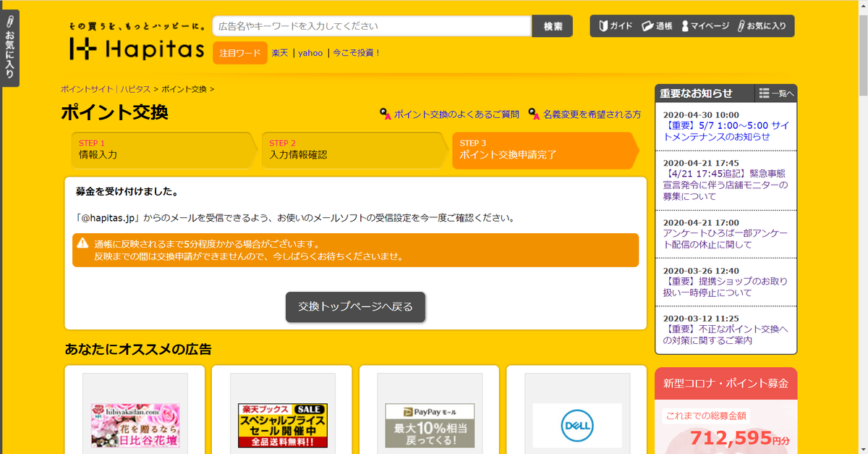This screenshot has width=868, height=454.
Task: Open the 5/7 サイトメンテナンスのお知らせ notice
Action: pos(726,131)
